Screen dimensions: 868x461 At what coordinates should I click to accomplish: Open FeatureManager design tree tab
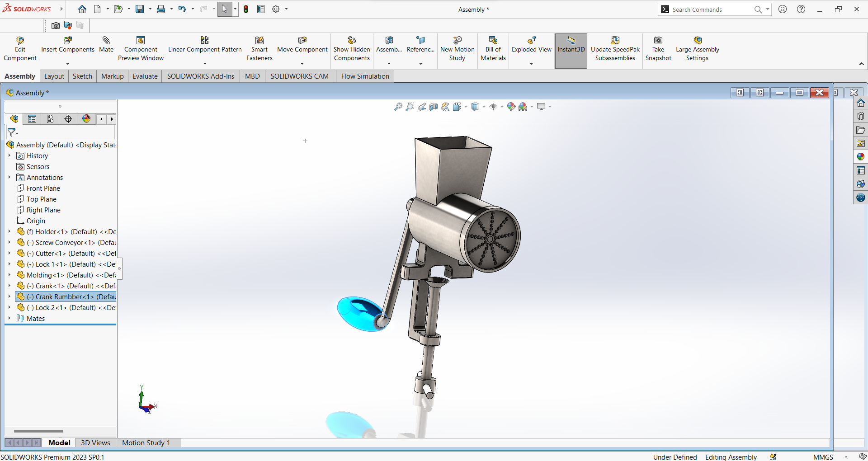coord(14,119)
